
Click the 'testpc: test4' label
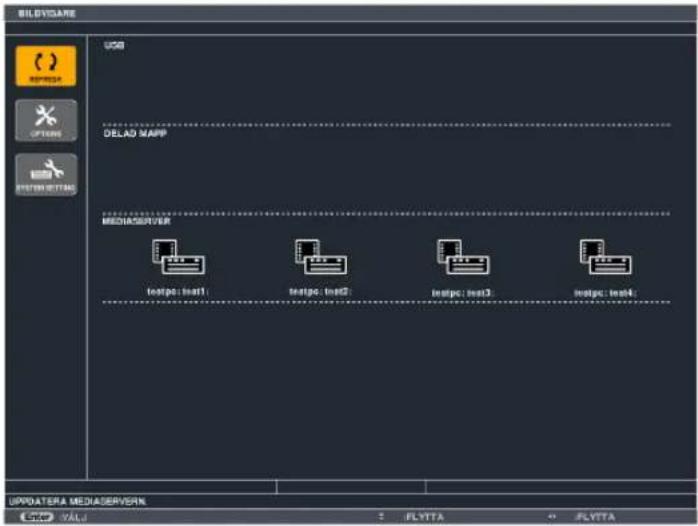605,293
